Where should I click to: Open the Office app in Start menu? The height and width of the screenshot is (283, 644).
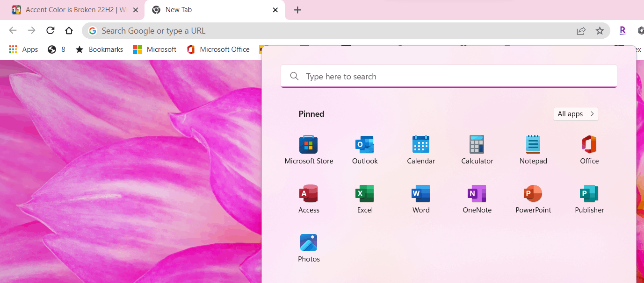pos(589,149)
